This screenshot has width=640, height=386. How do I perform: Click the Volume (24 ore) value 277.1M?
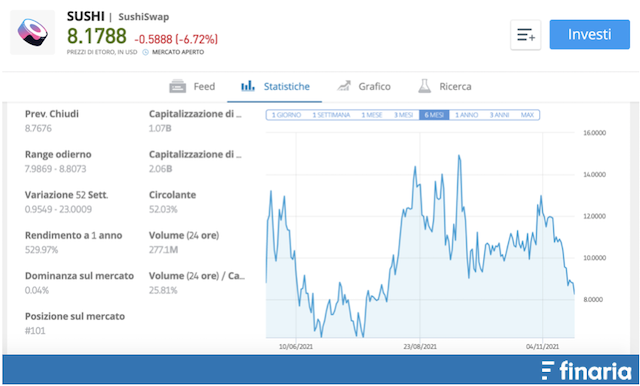pyautogui.click(x=163, y=250)
